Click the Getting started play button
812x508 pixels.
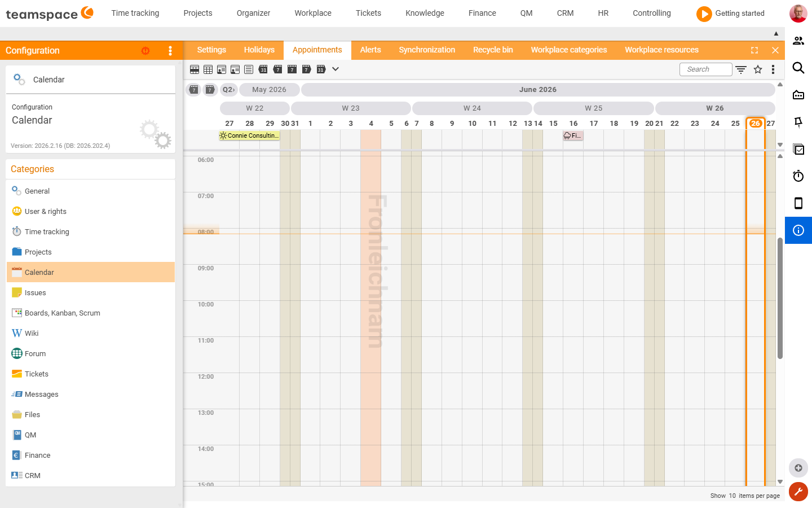click(704, 14)
